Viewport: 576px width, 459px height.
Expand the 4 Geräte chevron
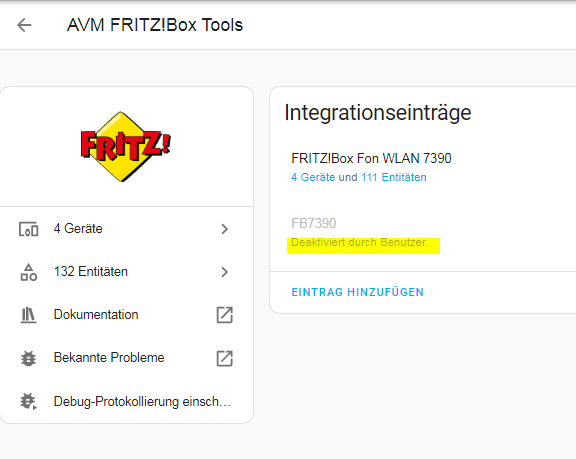click(224, 229)
